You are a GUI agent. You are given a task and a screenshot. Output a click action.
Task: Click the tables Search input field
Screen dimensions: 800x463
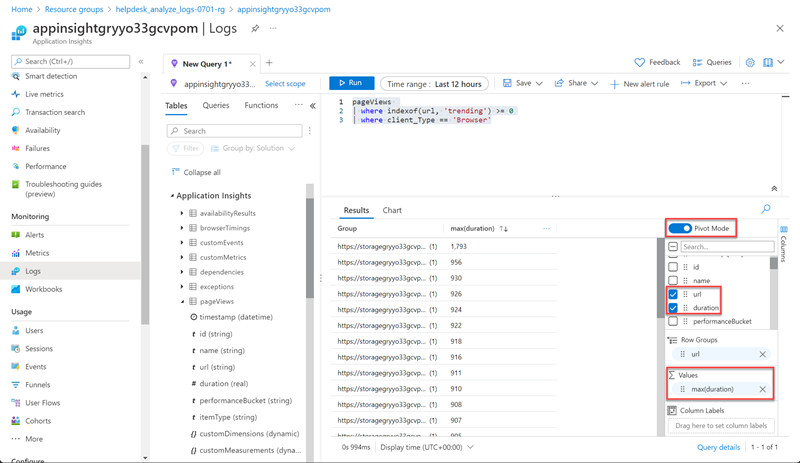[234, 131]
